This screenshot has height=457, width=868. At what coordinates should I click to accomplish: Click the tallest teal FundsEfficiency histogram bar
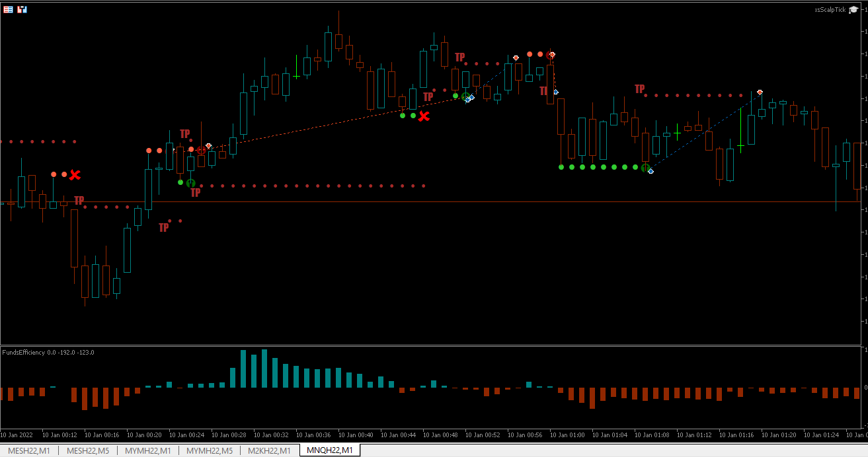264,369
